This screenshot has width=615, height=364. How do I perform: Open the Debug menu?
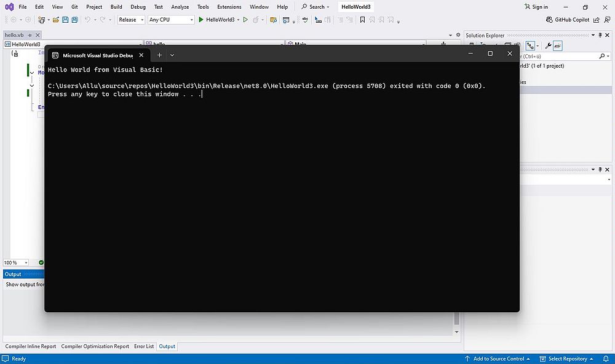tap(138, 7)
